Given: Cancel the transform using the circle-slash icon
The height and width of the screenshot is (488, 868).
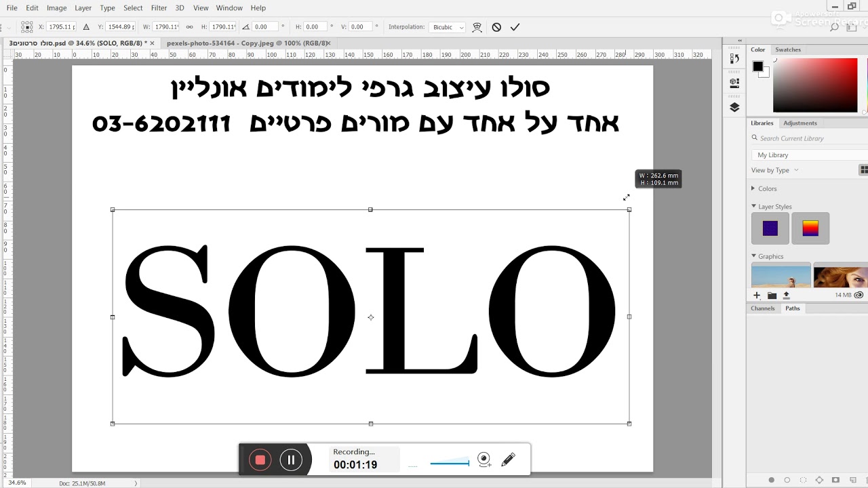Looking at the screenshot, I should tap(496, 27).
